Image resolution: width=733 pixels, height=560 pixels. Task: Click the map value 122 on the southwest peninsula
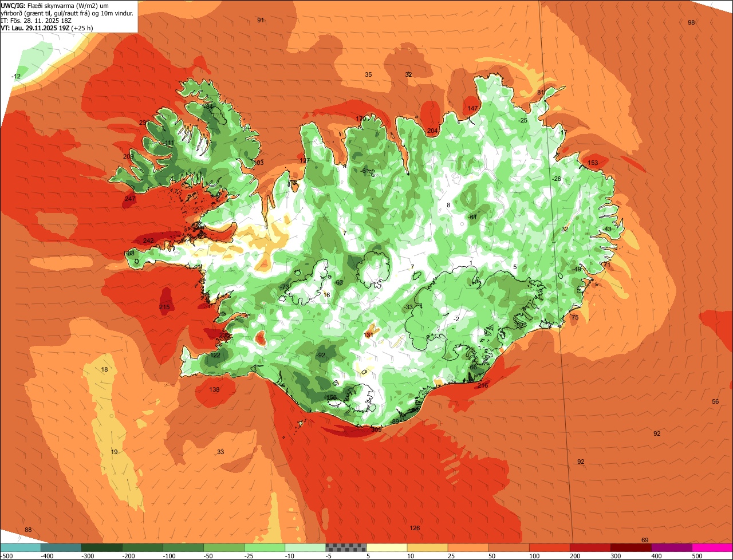pos(215,355)
